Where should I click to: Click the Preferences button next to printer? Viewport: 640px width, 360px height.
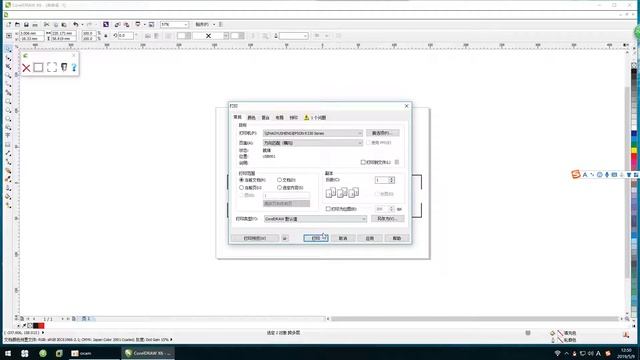(x=383, y=133)
